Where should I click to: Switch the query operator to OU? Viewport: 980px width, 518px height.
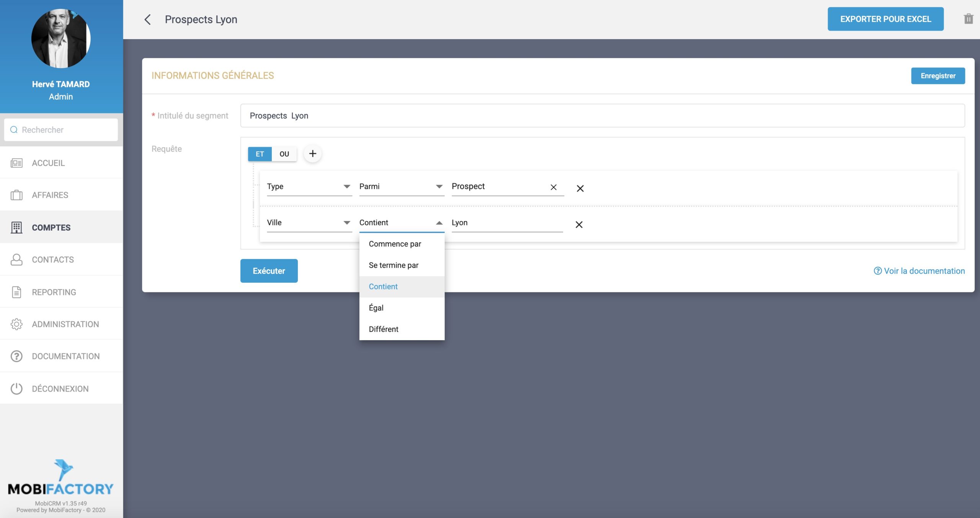284,154
